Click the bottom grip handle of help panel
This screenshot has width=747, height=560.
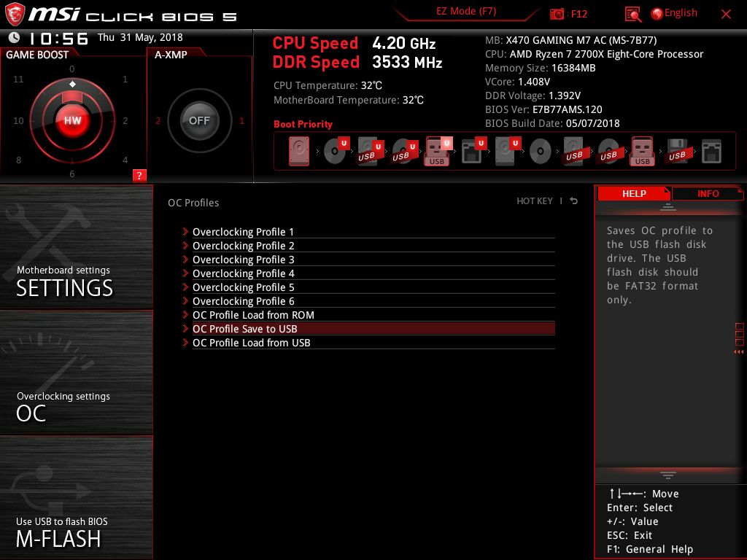point(668,475)
